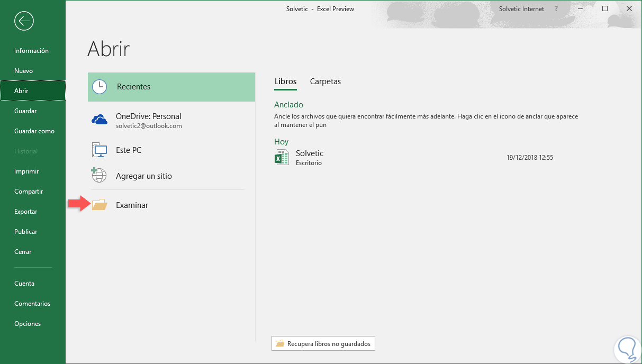The image size is (642, 364).
Task: Click the Anclado section heading
Action: (x=288, y=105)
